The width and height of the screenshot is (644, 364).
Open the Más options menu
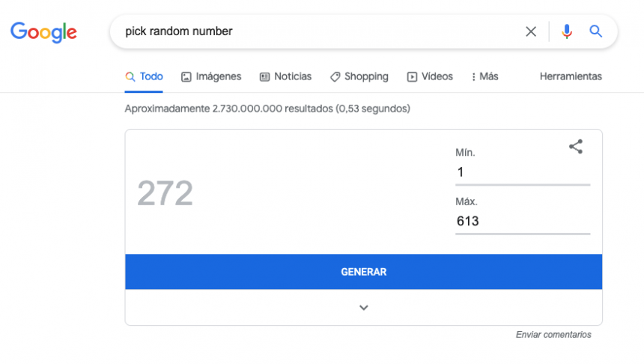[484, 76]
